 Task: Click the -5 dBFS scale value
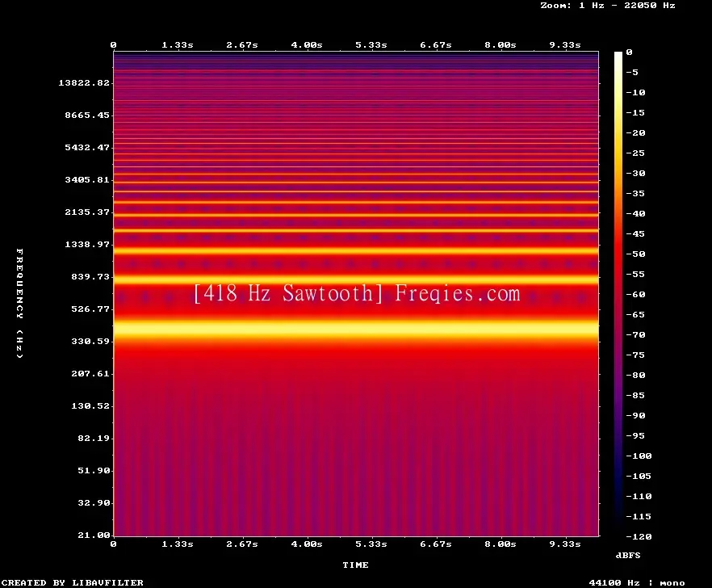coord(632,72)
